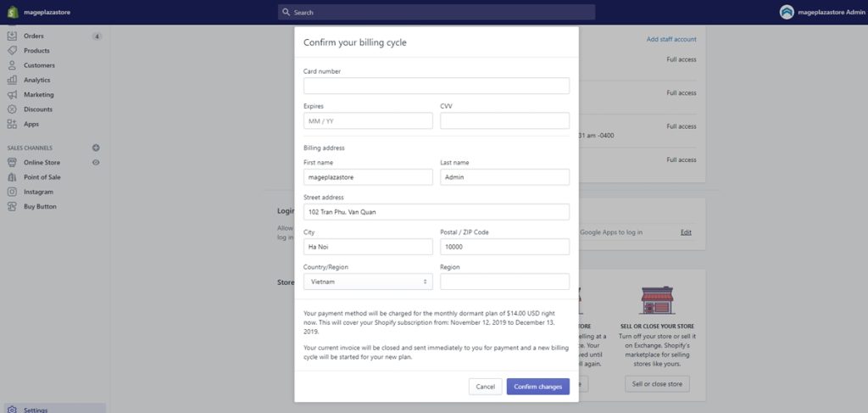Open the Marketing megaphone icon
Screen dimensions: 868x413
coord(12,95)
